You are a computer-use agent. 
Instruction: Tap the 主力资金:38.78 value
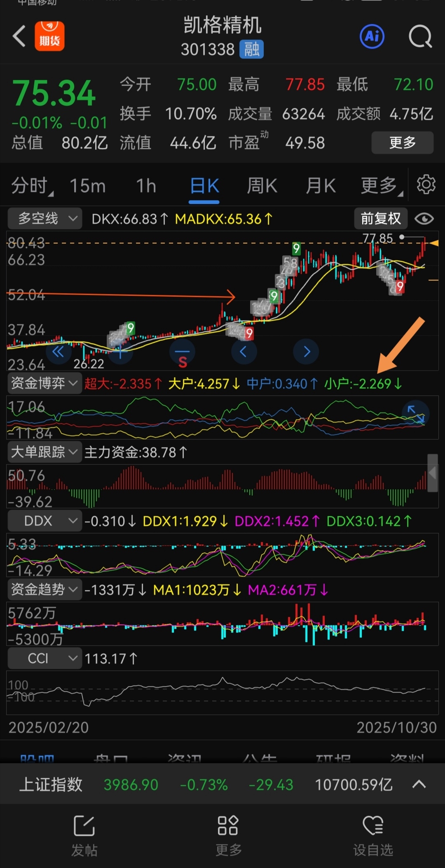(x=136, y=452)
